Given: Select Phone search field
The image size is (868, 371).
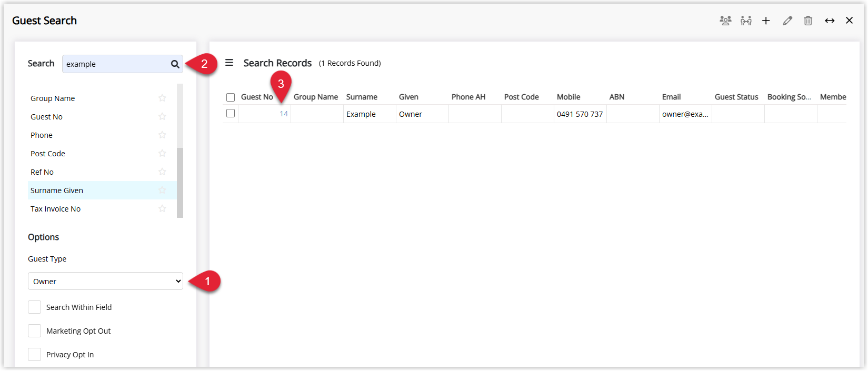Looking at the screenshot, I should (x=102, y=135).
